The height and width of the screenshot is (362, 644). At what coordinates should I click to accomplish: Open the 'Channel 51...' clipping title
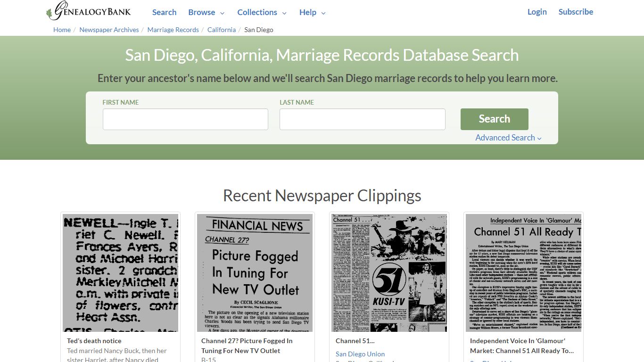pos(355,341)
